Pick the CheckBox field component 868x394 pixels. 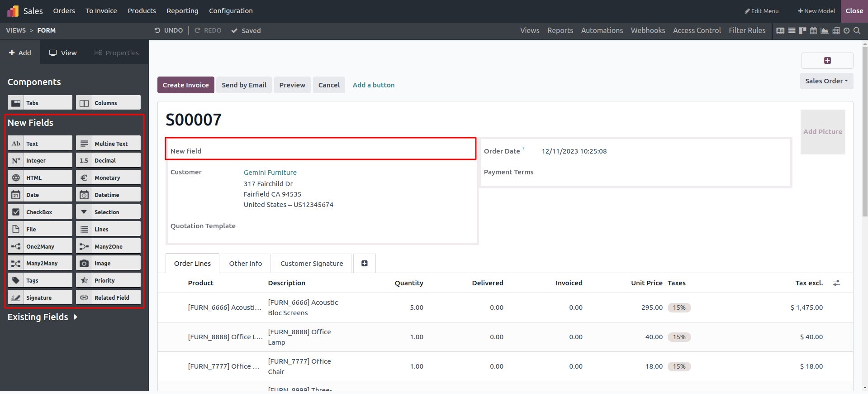click(x=40, y=211)
